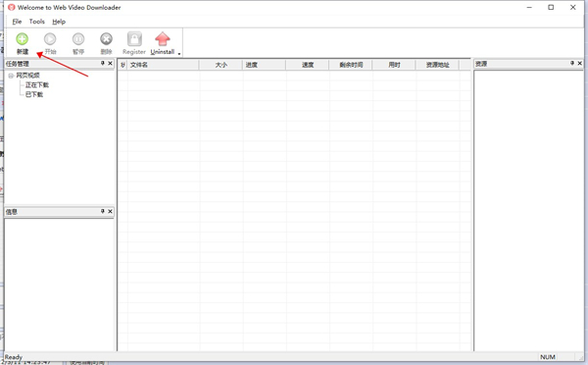Close the 资源 panel
Viewport: 588px width, 365px height.
(580, 64)
